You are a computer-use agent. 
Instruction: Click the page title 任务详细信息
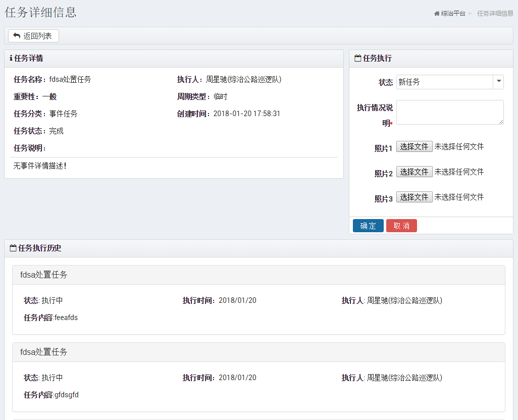click(40, 13)
